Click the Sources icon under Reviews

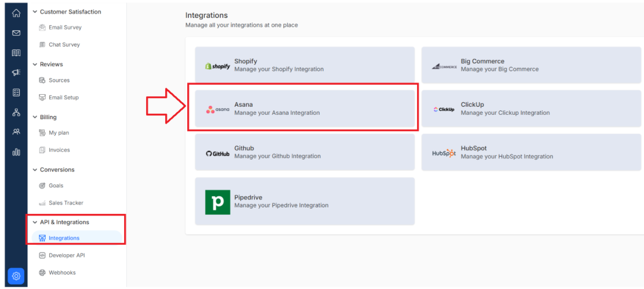43,80
